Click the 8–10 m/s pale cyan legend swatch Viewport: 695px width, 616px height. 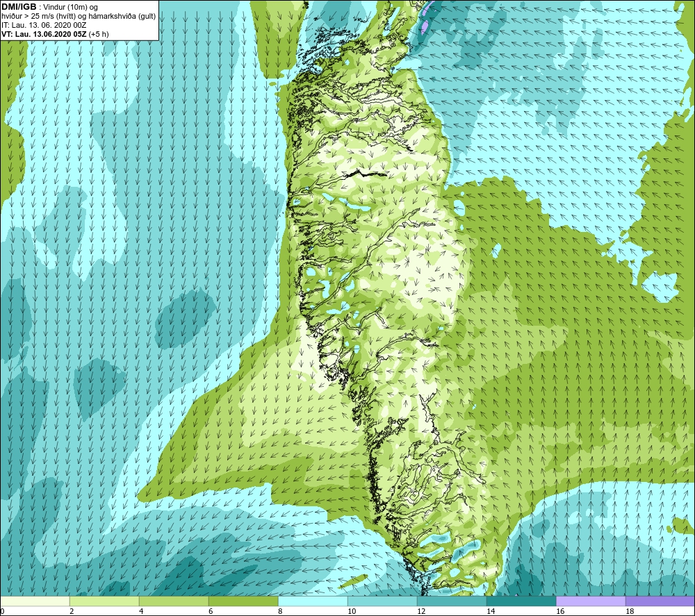313,601
